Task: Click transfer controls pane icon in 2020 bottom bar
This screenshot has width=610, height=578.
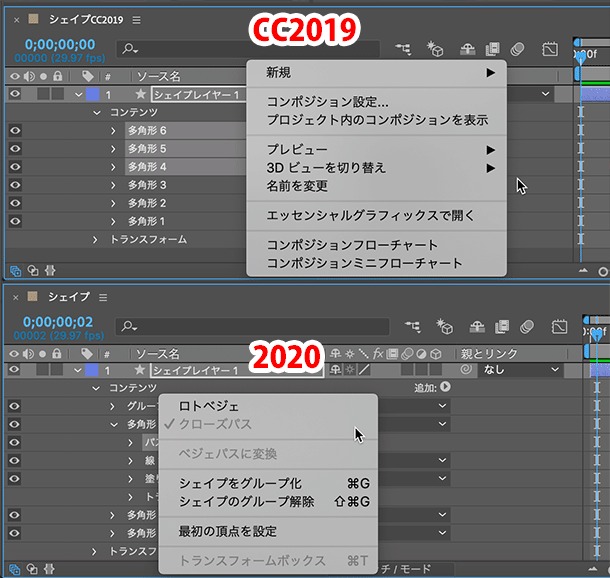Action: coord(32,569)
